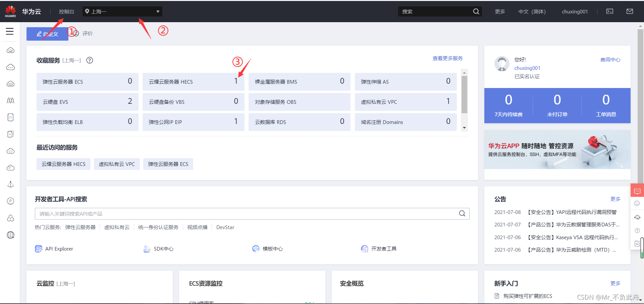The width and height of the screenshot is (644, 304).
Task: Click the ECS cloud server icon in sidebar
Action: [x=11, y=50]
